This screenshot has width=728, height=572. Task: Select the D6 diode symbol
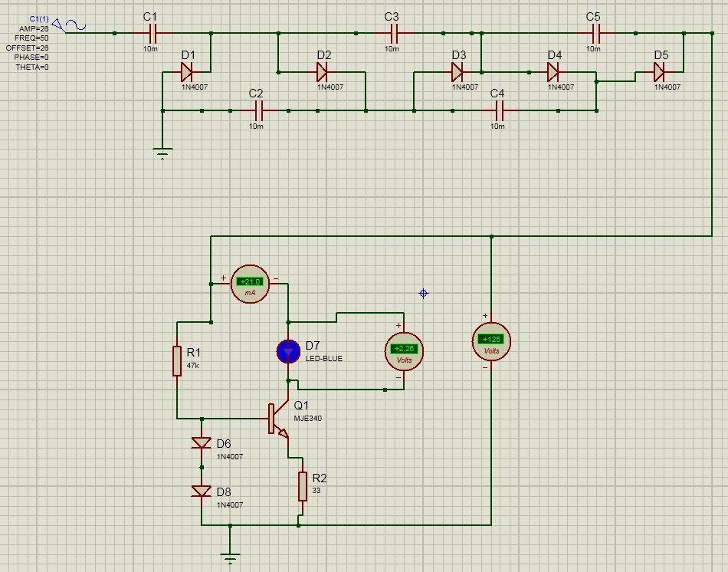coord(202,443)
